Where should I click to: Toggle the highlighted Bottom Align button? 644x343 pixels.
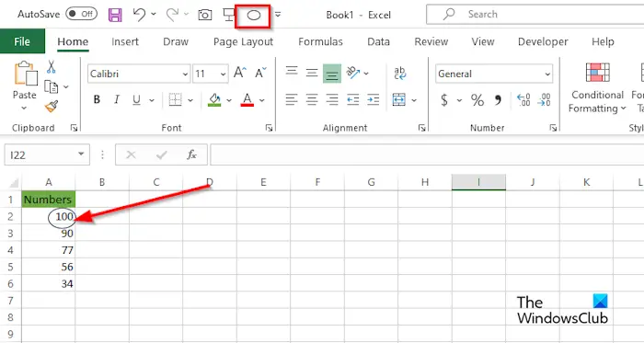tap(332, 74)
